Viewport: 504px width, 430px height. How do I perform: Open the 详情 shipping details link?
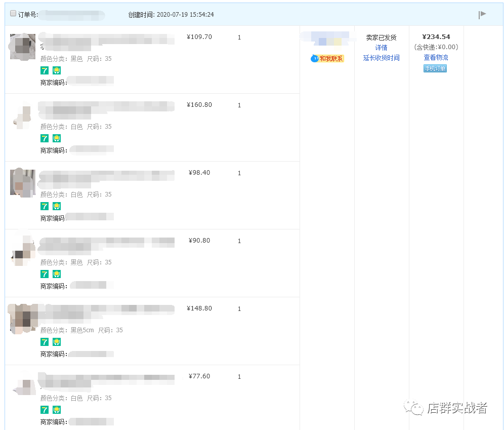(381, 47)
